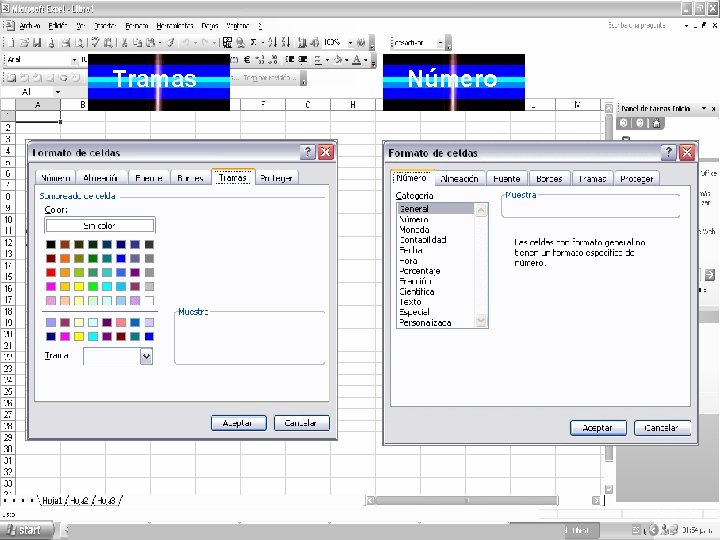Switch to Alineación tab in palette dialog
720x540 pixels.
[101, 178]
